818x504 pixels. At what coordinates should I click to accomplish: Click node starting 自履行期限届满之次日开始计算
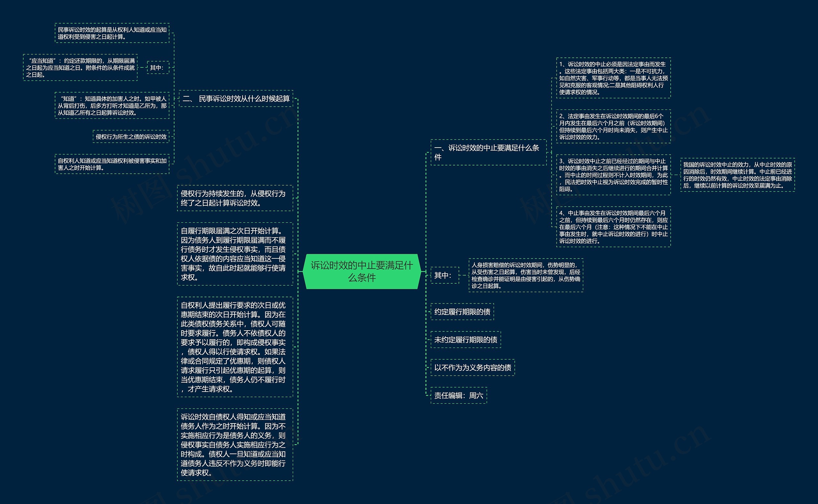point(235,254)
